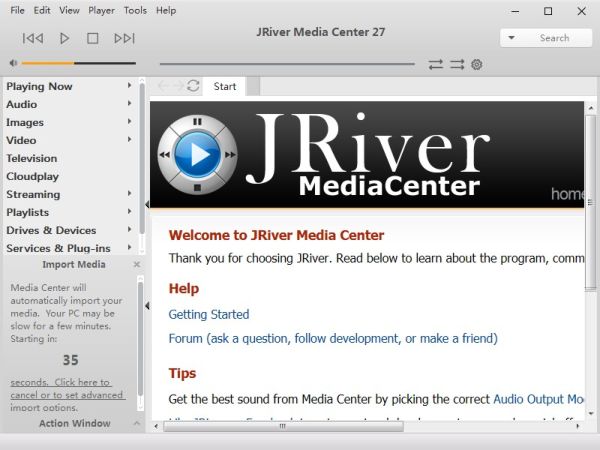Expand the Playlists section arrow

(x=129, y=212)
